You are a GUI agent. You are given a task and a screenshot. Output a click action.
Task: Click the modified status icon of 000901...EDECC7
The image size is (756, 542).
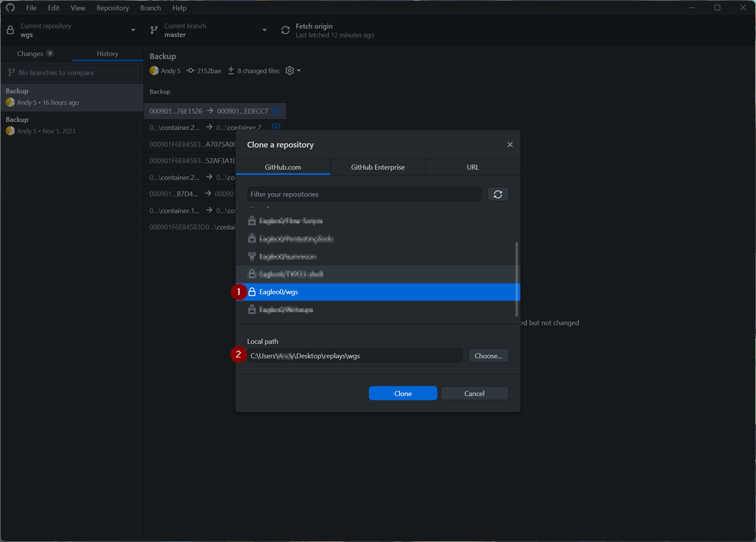click(276, 111)
